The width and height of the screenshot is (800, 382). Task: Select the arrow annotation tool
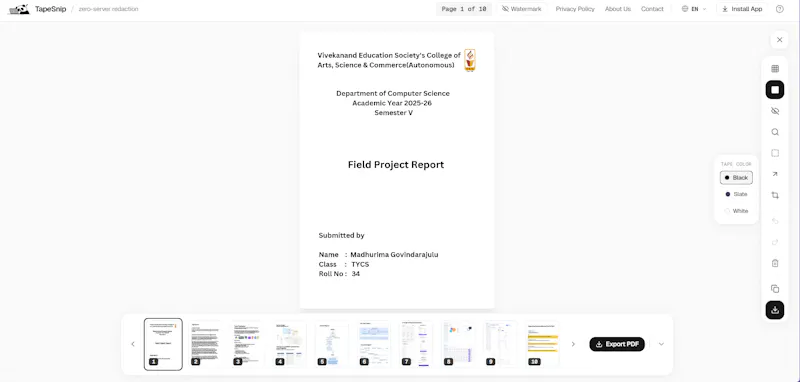[x=775, y=174]
